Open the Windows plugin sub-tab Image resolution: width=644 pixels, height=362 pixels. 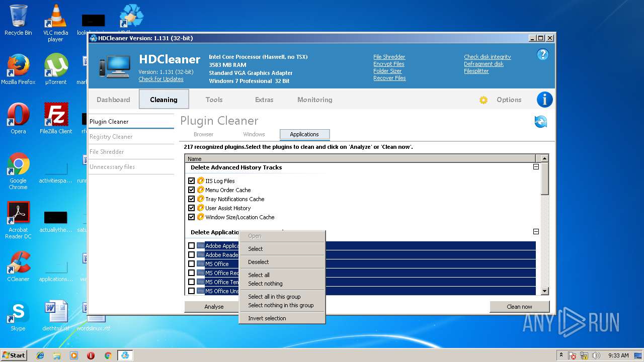click(x=254, y=134)
